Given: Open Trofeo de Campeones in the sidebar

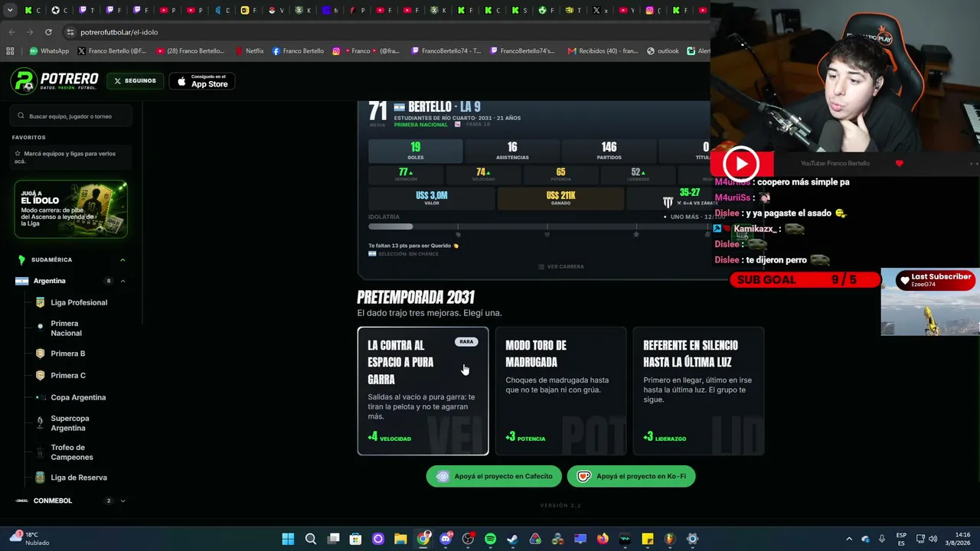Looking at the screenshot, I should (x=72, y=452).
